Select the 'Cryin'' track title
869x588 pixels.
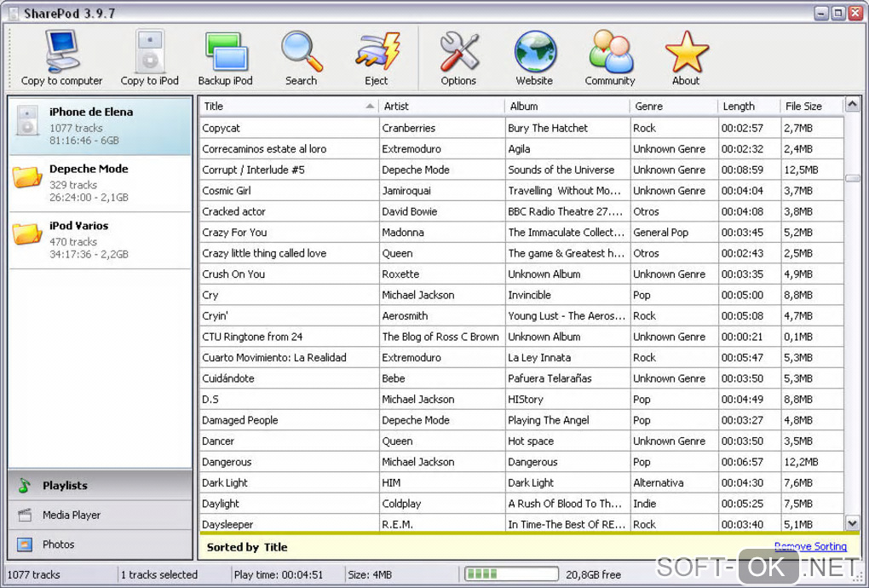pyautogui.click(x=215, y=316)
